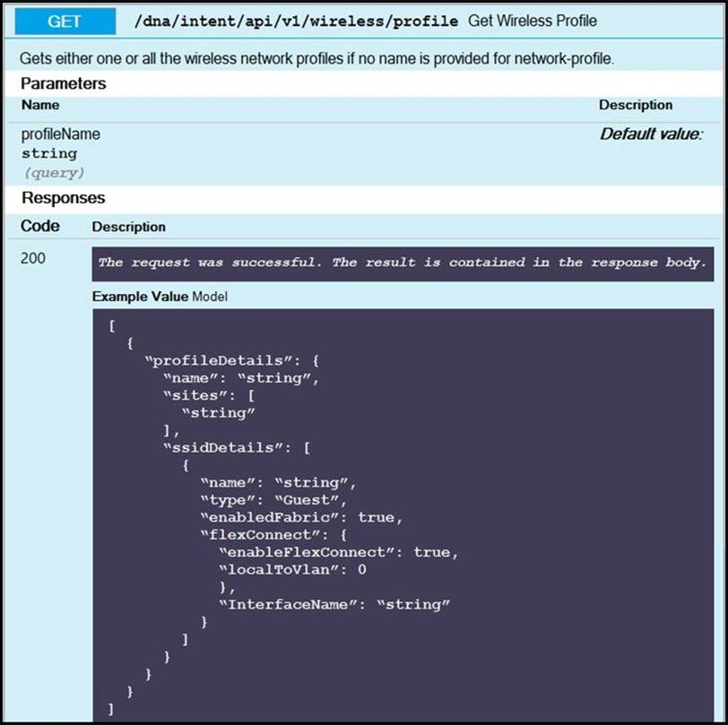Click the Get Wireless Profile summary text

533,21
